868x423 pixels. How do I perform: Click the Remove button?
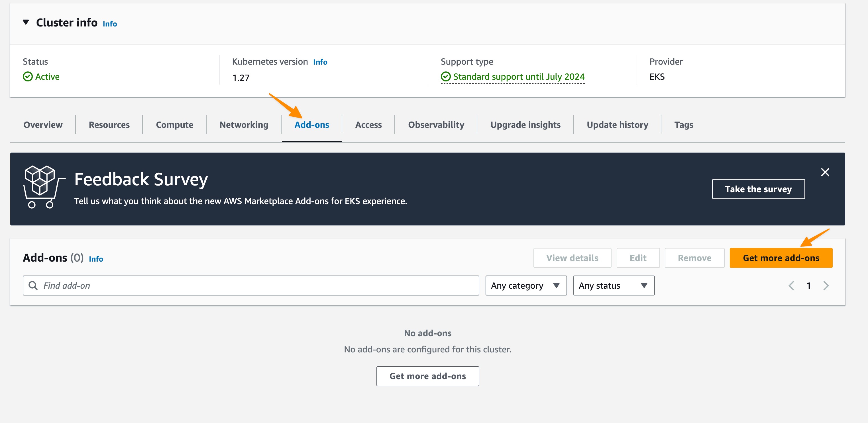(694, 258)
